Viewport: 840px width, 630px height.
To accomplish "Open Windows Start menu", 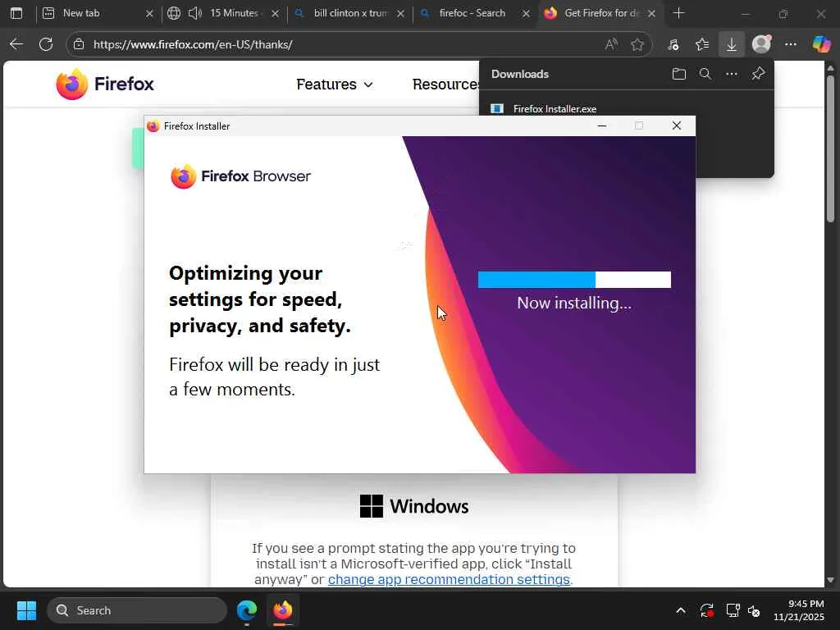I will (x=26, y=610).
